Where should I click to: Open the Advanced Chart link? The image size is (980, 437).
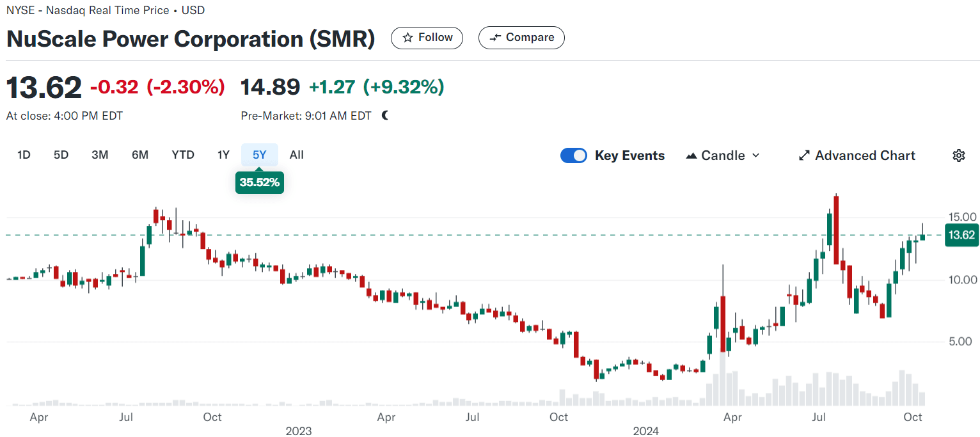click(865, 155)
